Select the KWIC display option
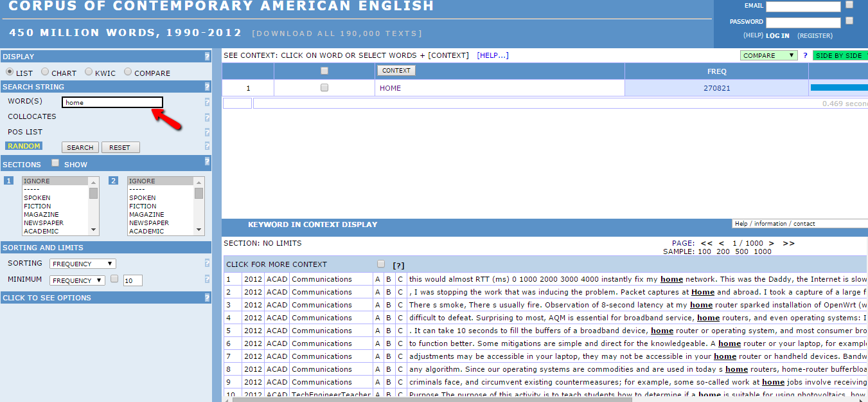The image size is (868, 402). (x=89, y=72)
